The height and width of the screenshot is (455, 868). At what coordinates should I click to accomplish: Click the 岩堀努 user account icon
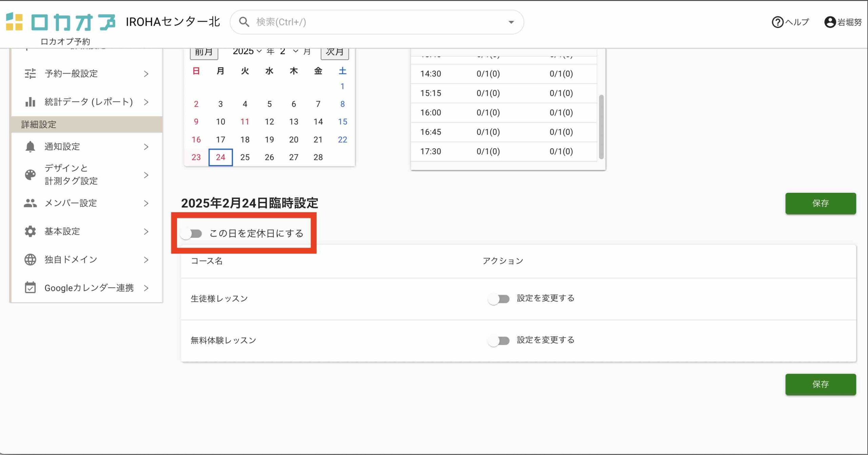click(x=830, y=22)
